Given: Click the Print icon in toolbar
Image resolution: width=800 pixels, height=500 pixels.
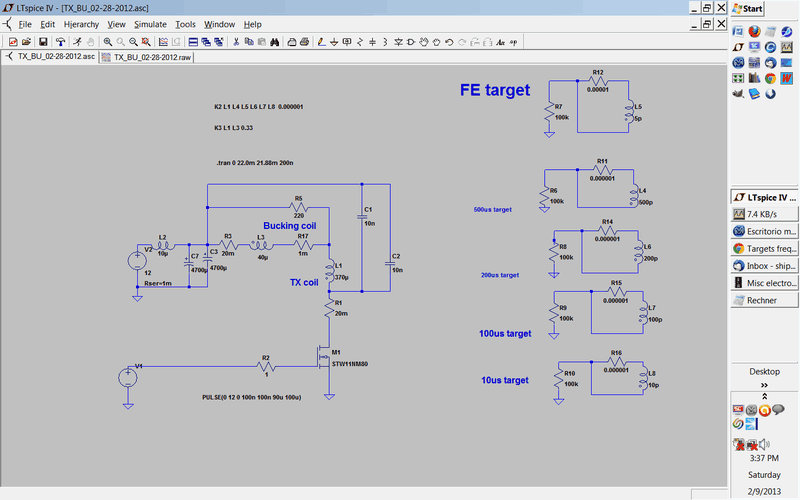Looking at the screenshot, I should coord(290,42).
